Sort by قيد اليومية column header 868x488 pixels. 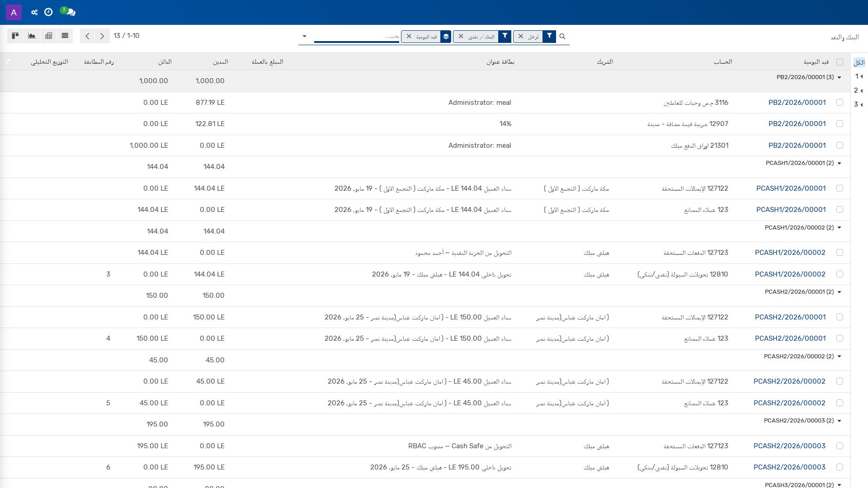(x=816, y=62)
